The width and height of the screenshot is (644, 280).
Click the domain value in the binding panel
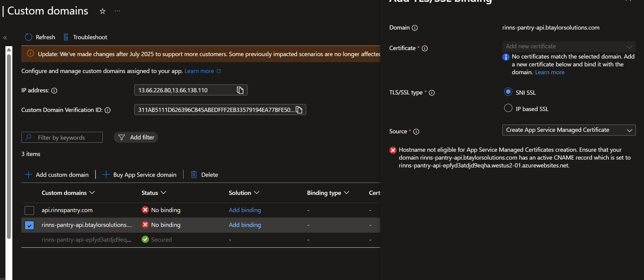pos(551,27)
